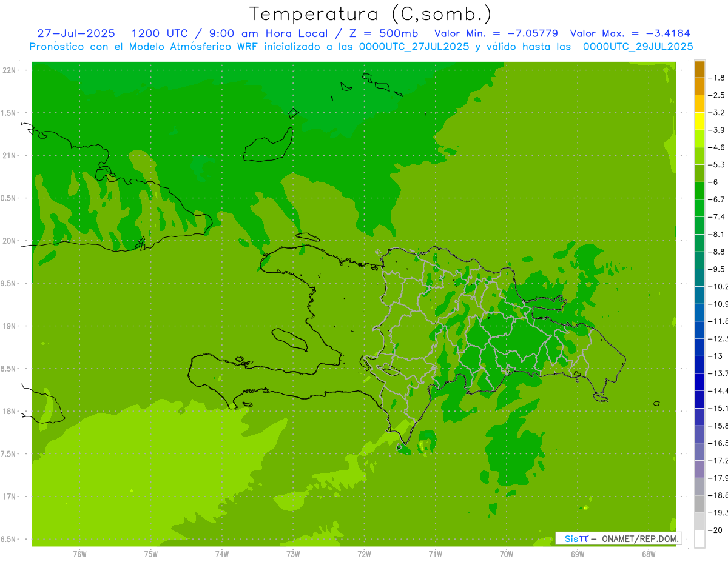The height and width of the screenshot is (562, 728).
Task: Click the '-3.9' colorbar value
Action: (716, 130)
